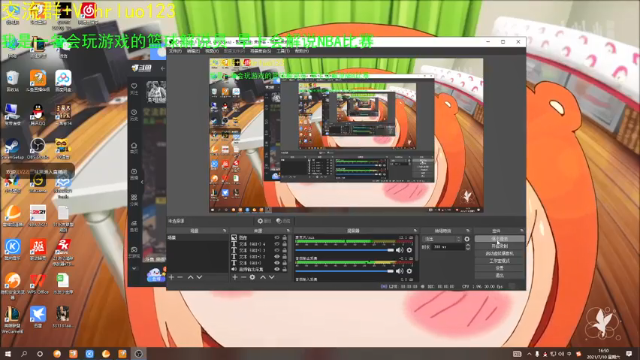Open the scene transition type dropdown
Viewport: 640px width, 360px height.
[442, 239]
